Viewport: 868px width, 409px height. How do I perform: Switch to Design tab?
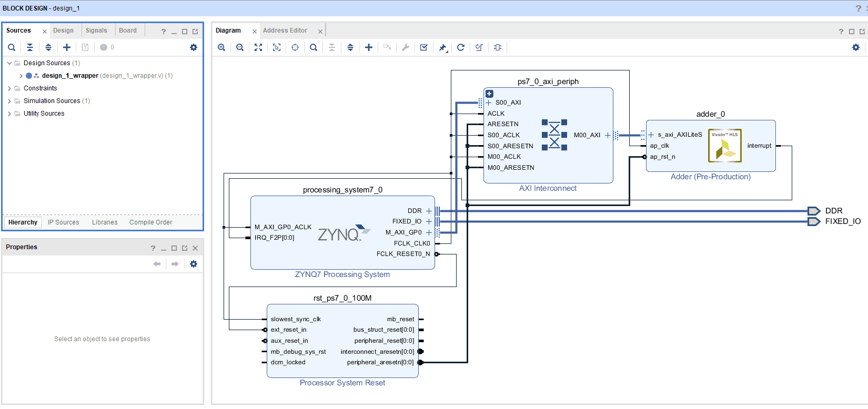point(64,30)
